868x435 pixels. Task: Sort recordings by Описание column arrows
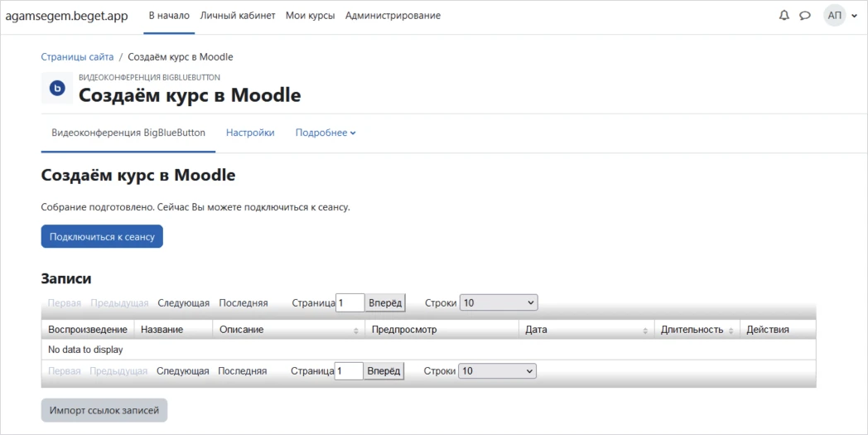(x=356, y=330)
